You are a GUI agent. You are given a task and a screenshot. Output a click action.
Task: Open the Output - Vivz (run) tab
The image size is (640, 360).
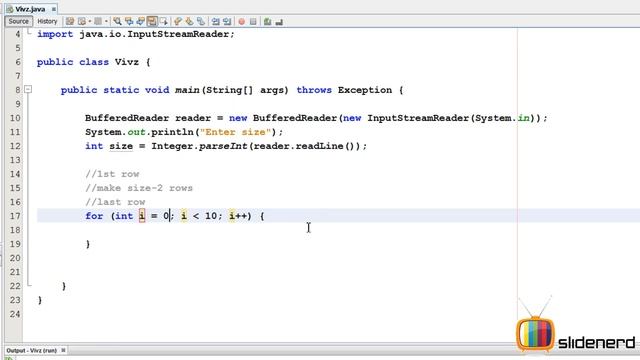[x=31, y=350]
